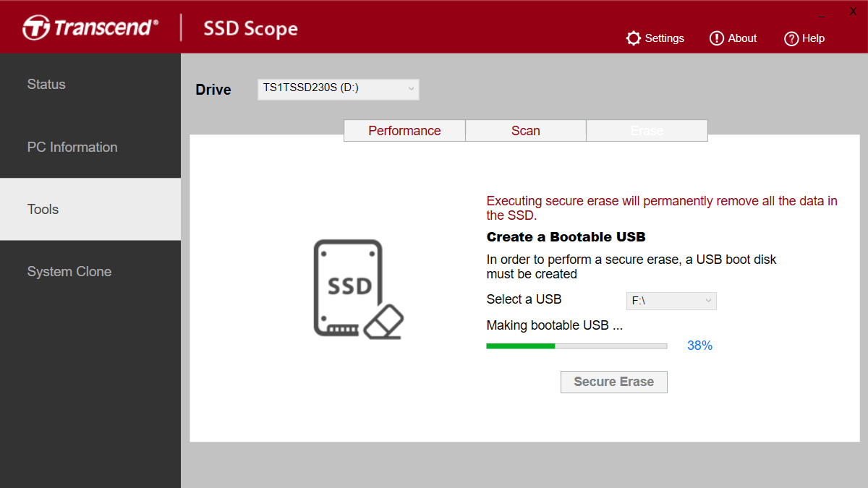
Task: Open Settings via the gear icon
Action: pos(634,38)
